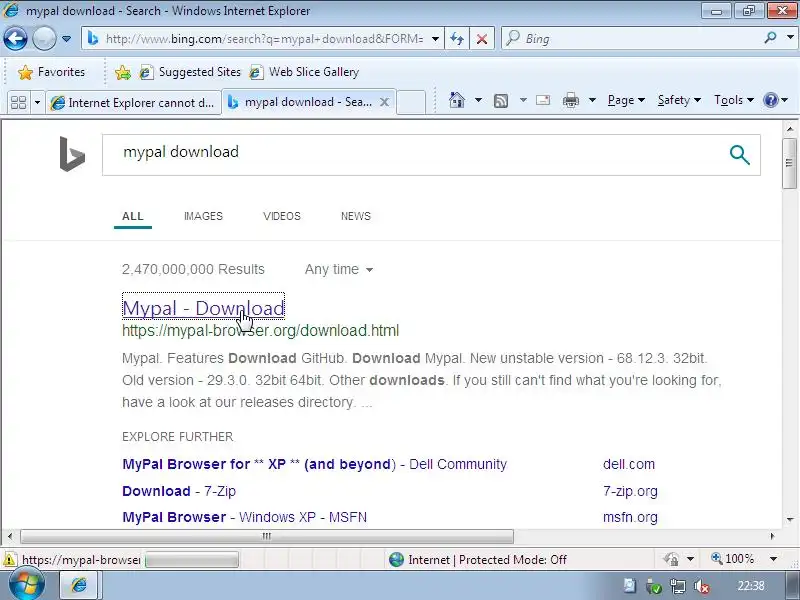The height and width of the screenshot is (600, 800).
Task: Expand the 'Any time' filter dropdown
Action: point(339,269)
